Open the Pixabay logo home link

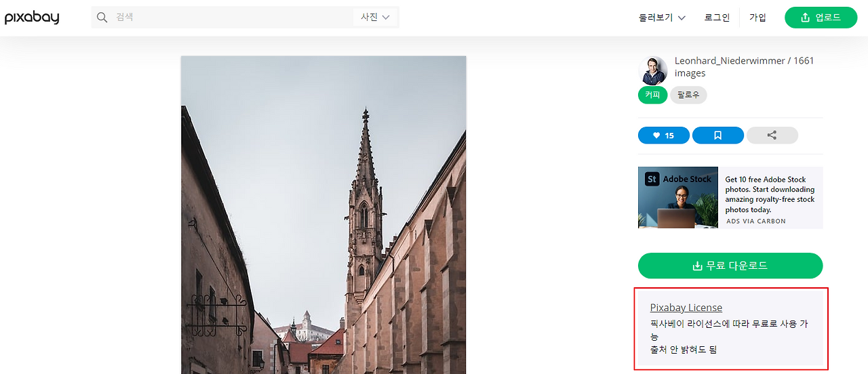(32, 17)
